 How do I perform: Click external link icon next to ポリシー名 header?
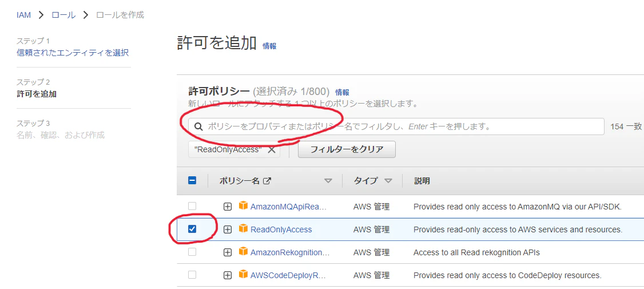(x=267, y=180)
